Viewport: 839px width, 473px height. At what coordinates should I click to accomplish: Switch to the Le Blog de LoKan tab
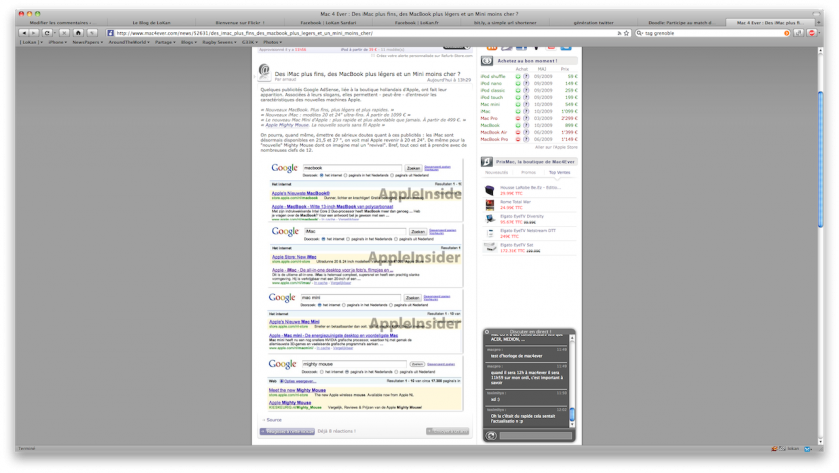(x=151, y=22)
